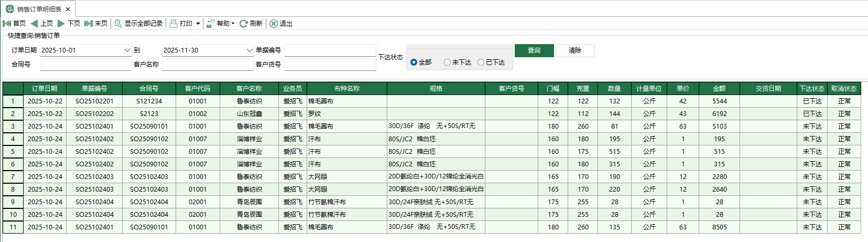This screenshot has width=868, height=242.
Task: Click quantity 315 cell in row 6
Action: coord(614,164)
